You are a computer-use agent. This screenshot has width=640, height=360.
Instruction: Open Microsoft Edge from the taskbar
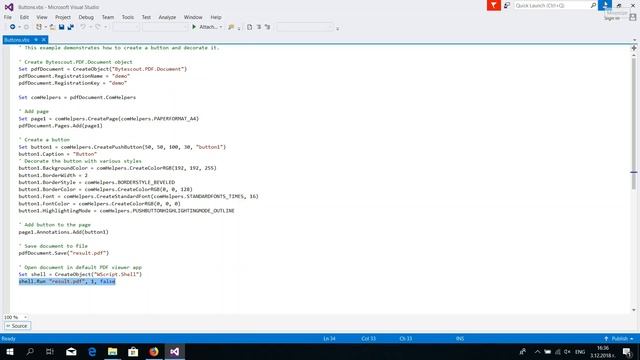92,351
